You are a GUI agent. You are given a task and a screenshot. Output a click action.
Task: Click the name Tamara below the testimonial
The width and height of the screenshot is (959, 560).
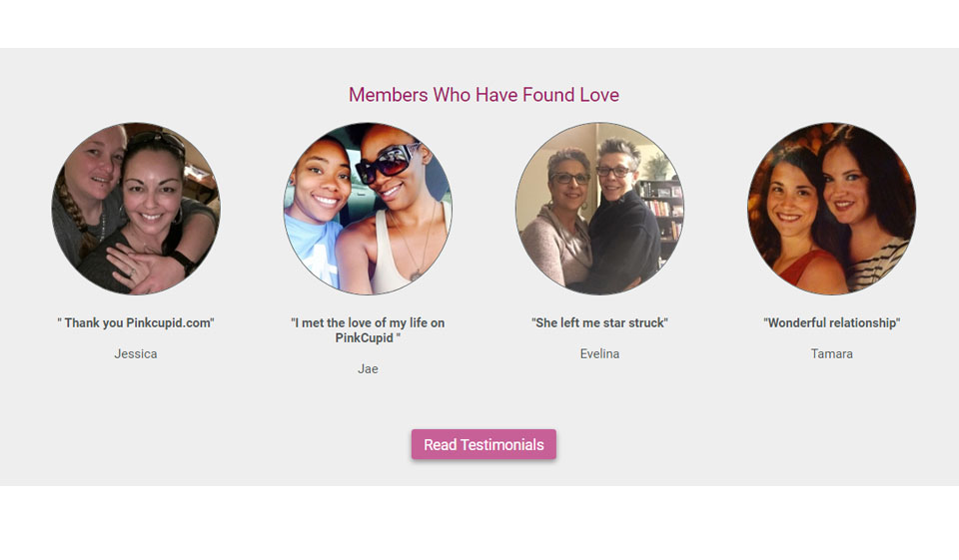831,353
